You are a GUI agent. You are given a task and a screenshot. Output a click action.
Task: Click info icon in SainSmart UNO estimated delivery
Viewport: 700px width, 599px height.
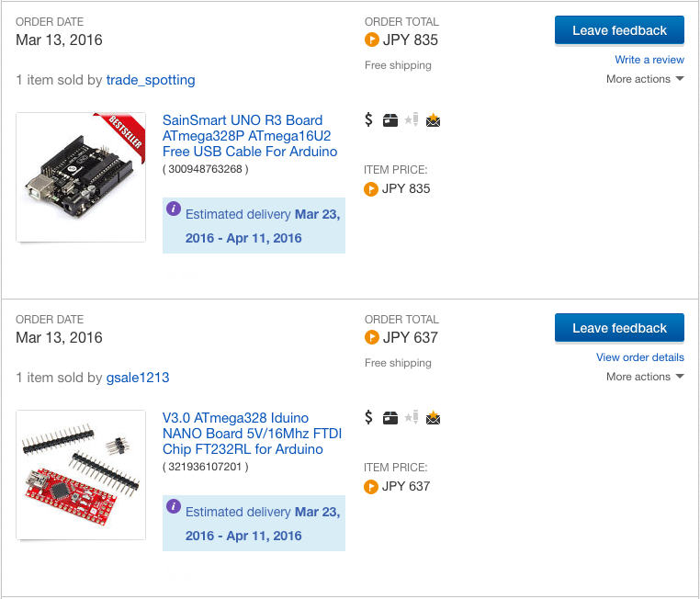174,209
